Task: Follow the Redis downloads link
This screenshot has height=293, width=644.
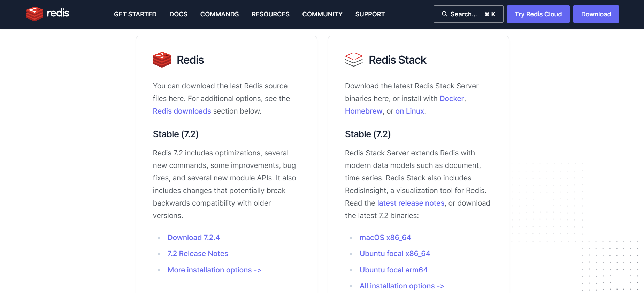Action: (x=182, y=111)
